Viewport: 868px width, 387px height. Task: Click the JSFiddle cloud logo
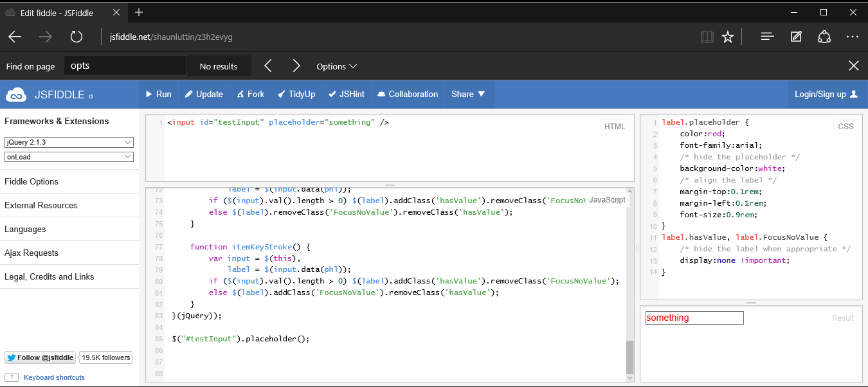pyautogui.click(x=16, y=94)
